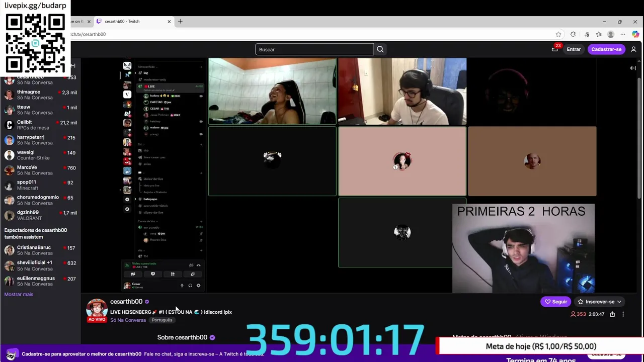
Task: Open euEllenmaggnus recommended channel
Action: (40, 281)
